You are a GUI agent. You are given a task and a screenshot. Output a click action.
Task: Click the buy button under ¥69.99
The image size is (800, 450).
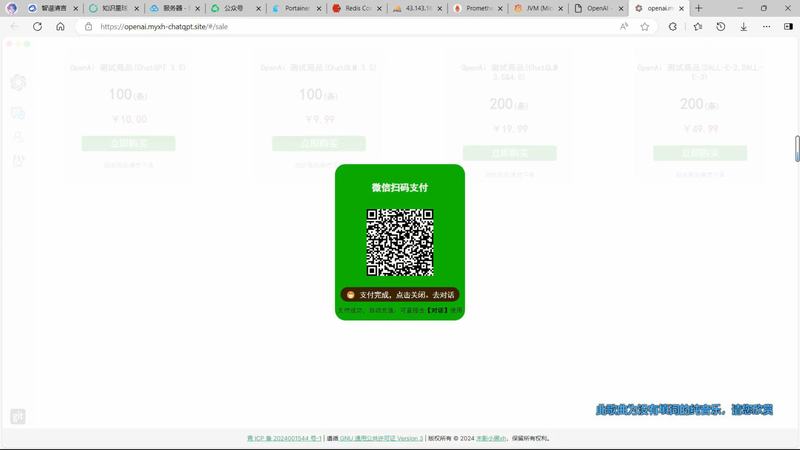(700, 153)
